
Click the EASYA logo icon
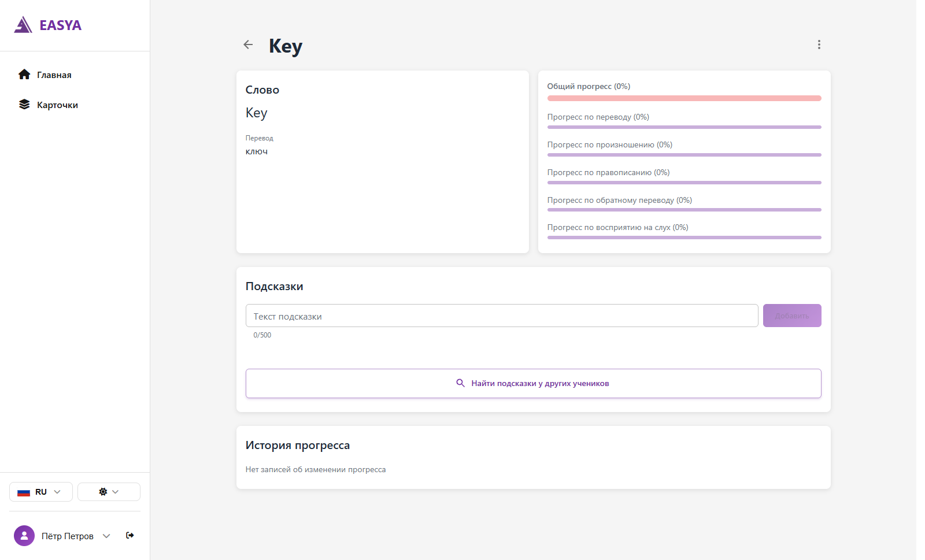point(23,25)
